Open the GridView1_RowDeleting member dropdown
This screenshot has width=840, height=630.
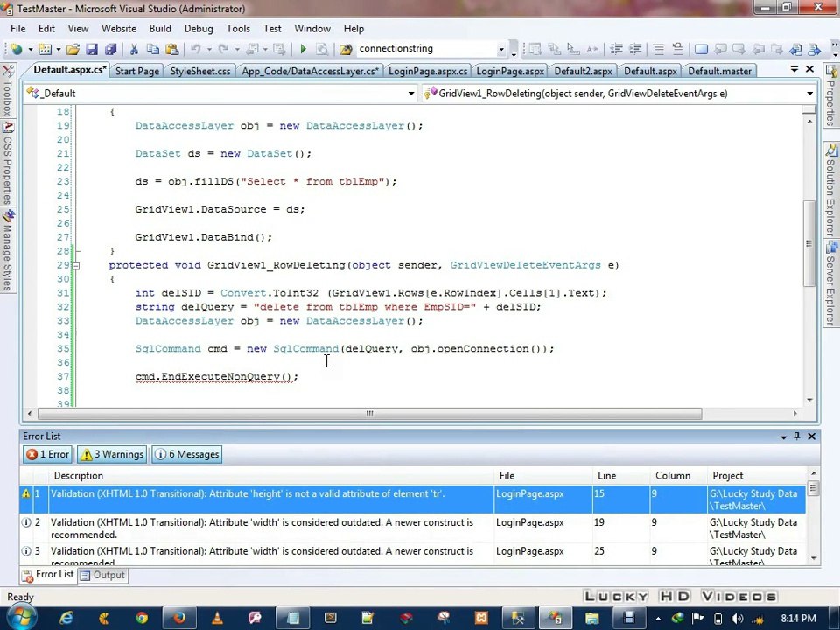pyautogui.click(x=809, y=94)
